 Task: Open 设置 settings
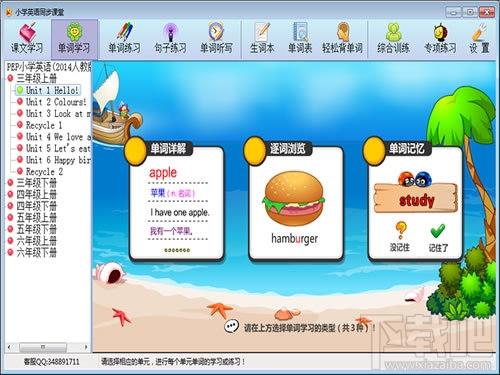click(x=480, y=38)
